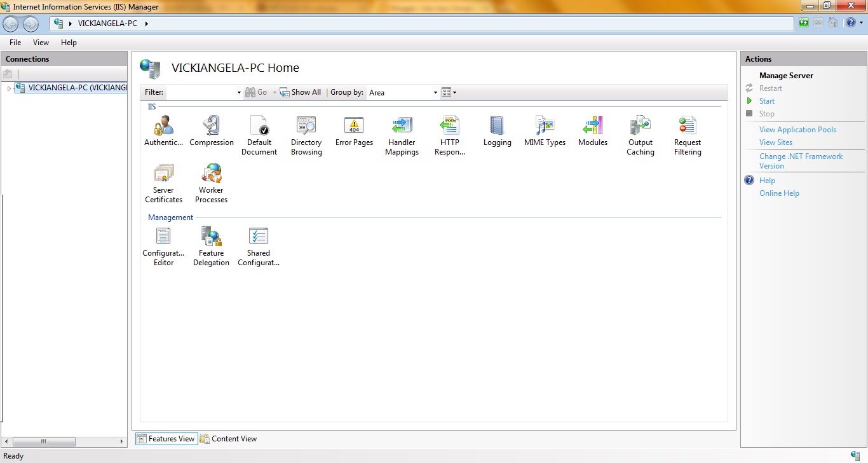Click Change .NET Framework Version link
The height and width of the screenshot is (463, 868).
tap(801, 161)
